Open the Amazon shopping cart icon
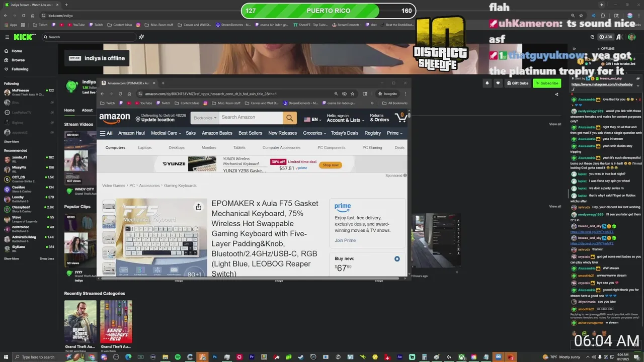Screen dimensions: 644x362 tap(400, 117)
